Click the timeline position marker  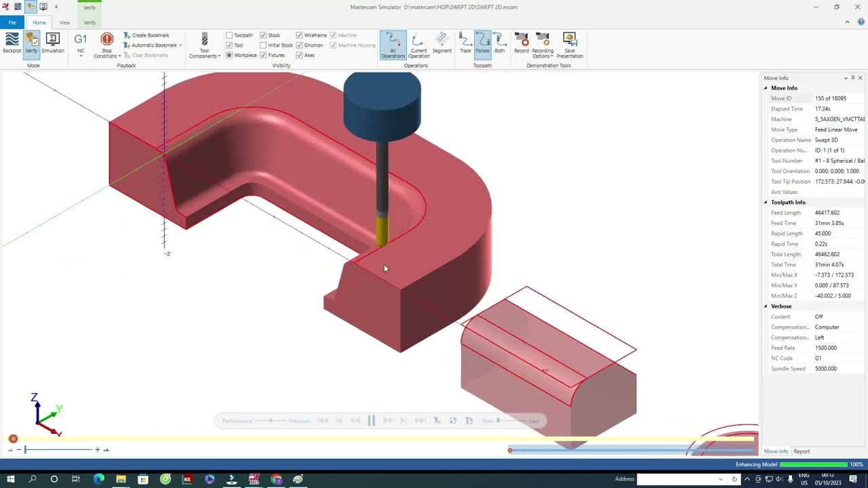[13, 439]
